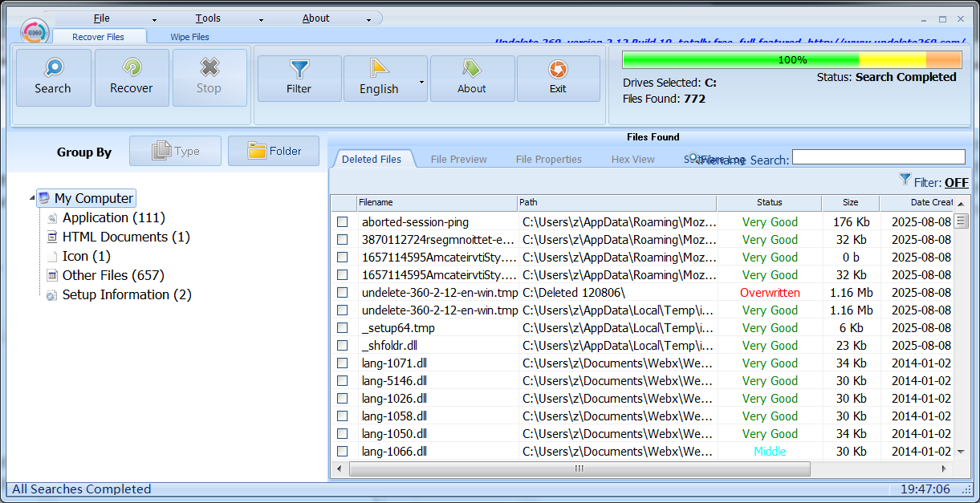The width and height of the screenshot is (980, 503).
Task: Click the horizontal scrollbar in file list
Action: (x=578, y=469)
